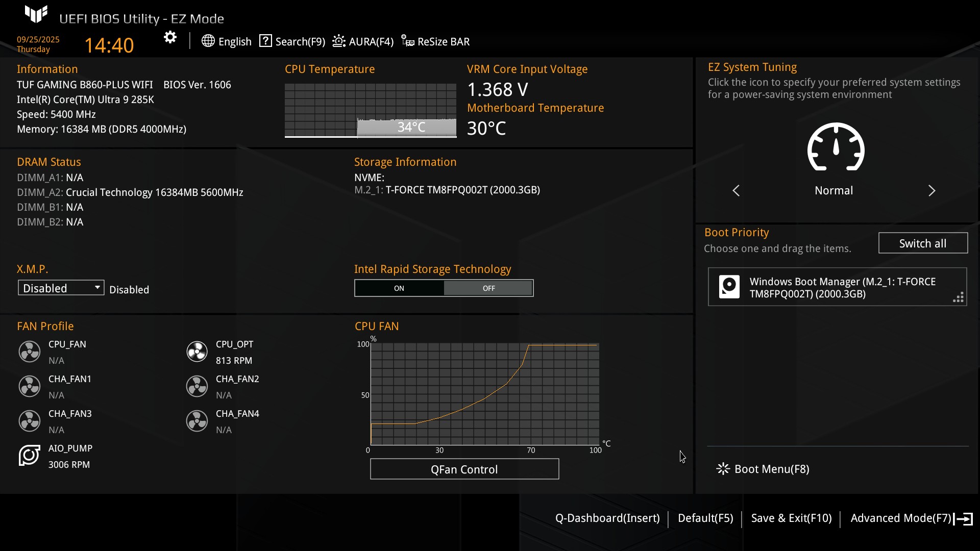Click the AURA lighting icon
The width and height of the screenshot is (980, 551).
tap(339, 41)
